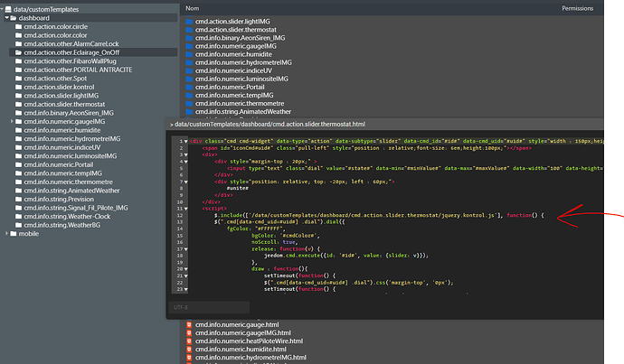Select cmd.info.string.WeatherBG in the tree
624x364 pixels.
(x=62, y=225)
